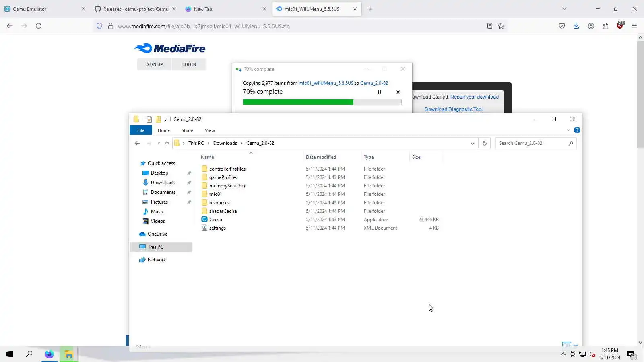This screenshot has width=644, height=362.
Task: Open the Share ribbon tab
Action: [x=187, y=130]
